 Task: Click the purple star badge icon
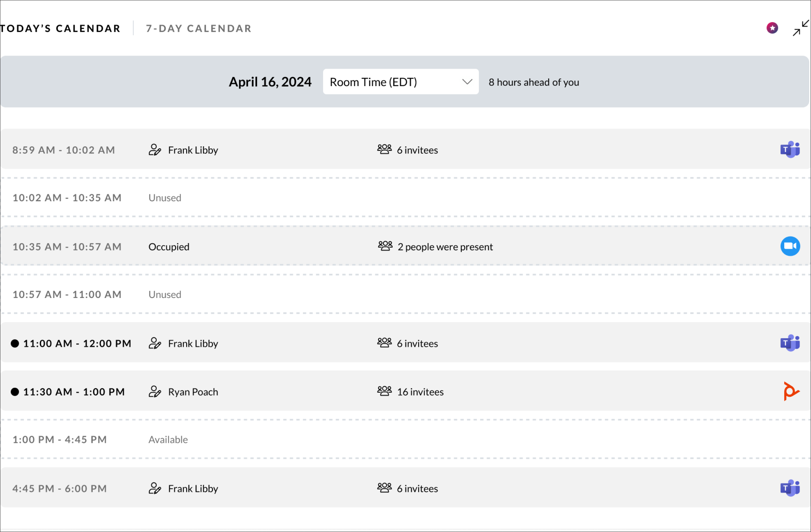point(772,28)
